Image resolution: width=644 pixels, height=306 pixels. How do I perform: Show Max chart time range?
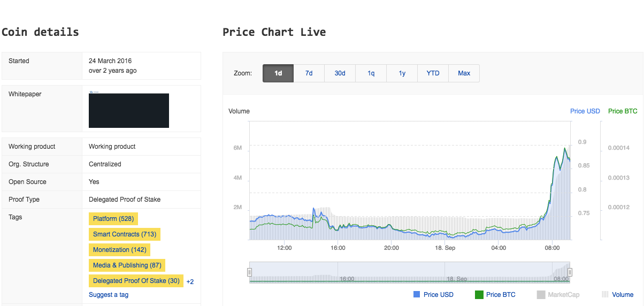(464, 73)
